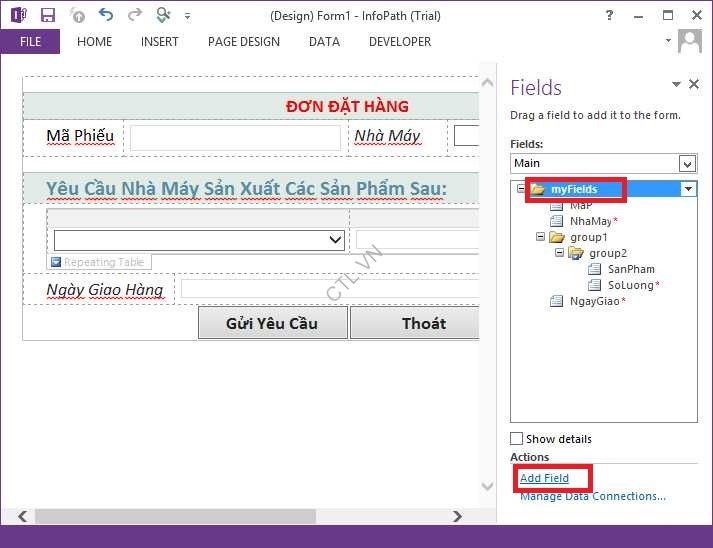Image resolution: width=713 pixels, height=548 pixels.
Task: Select the NgayGiao field in tree
Action: pyautogui.click(x=592, y=301)
